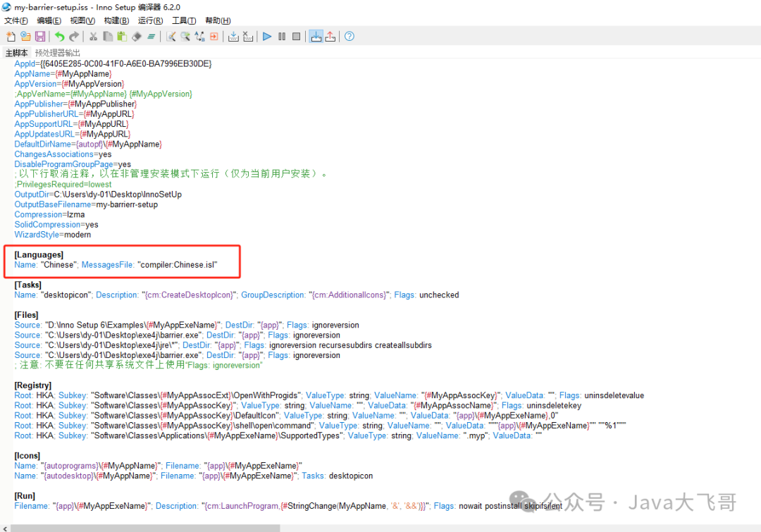Screen dimensions: 761x532
Task: Toggle the Target Uninstall toolbar button
Action: 330,37
